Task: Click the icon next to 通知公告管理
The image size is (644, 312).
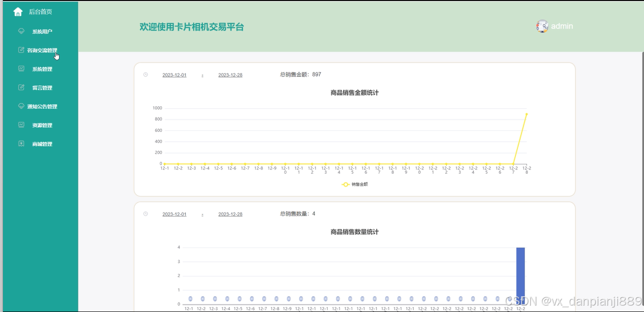Action: 21,106
